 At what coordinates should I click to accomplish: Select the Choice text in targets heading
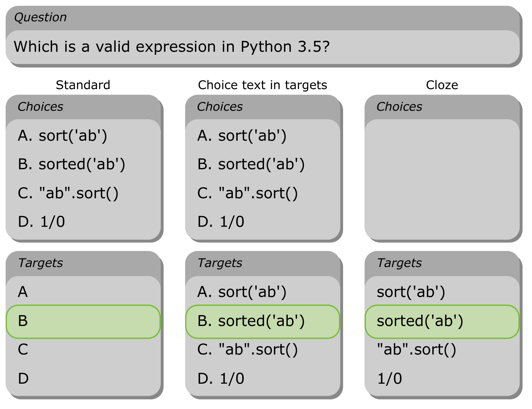click(x=262, y=85)
